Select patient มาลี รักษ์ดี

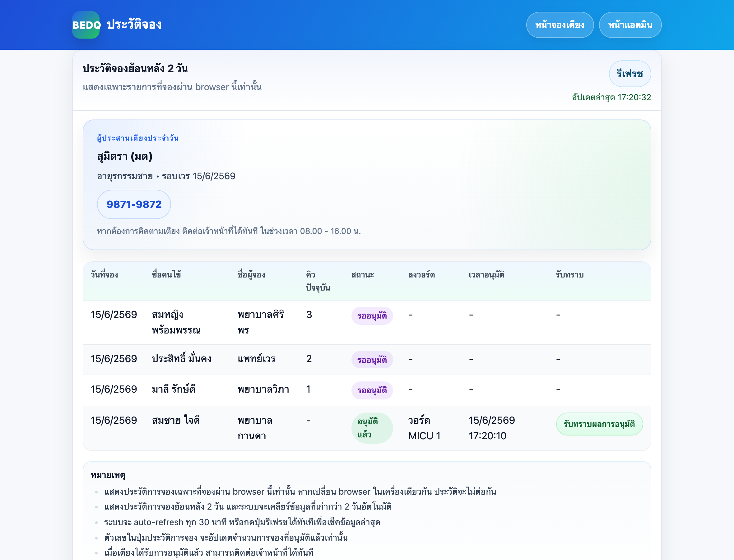pyautogui.click(x=174, y=389)
